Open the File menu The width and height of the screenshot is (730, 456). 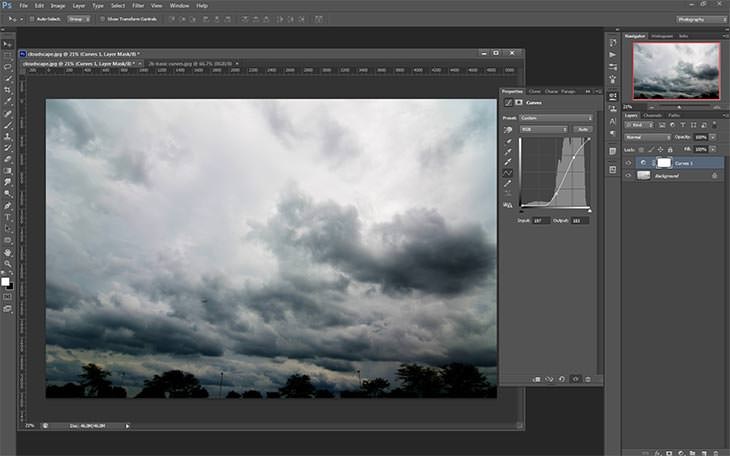(23, 6)
